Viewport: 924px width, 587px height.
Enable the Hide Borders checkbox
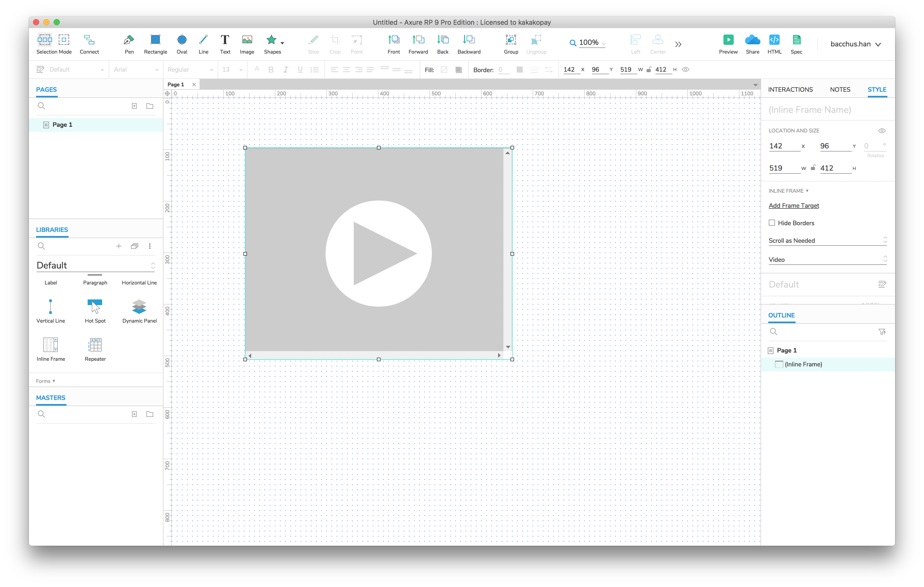[772, 223]
